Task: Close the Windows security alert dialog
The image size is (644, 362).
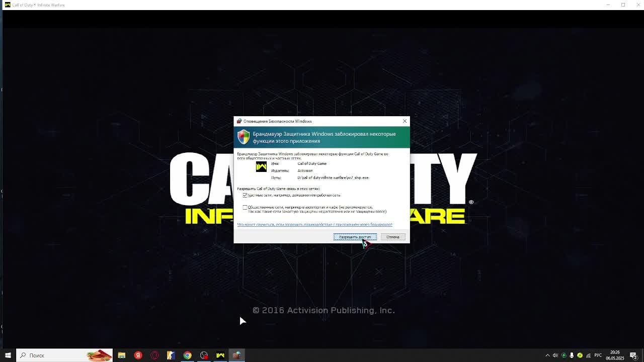Action: click(405, 121)
